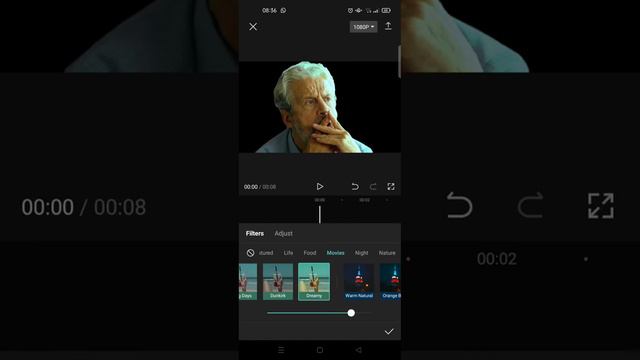Apply the Dreamy filter
This screenshot has height=360, width=640.
pos(314,282)
